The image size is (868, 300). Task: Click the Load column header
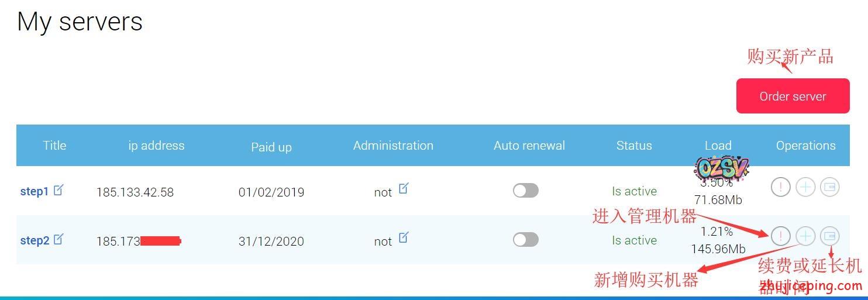(718, 146)
